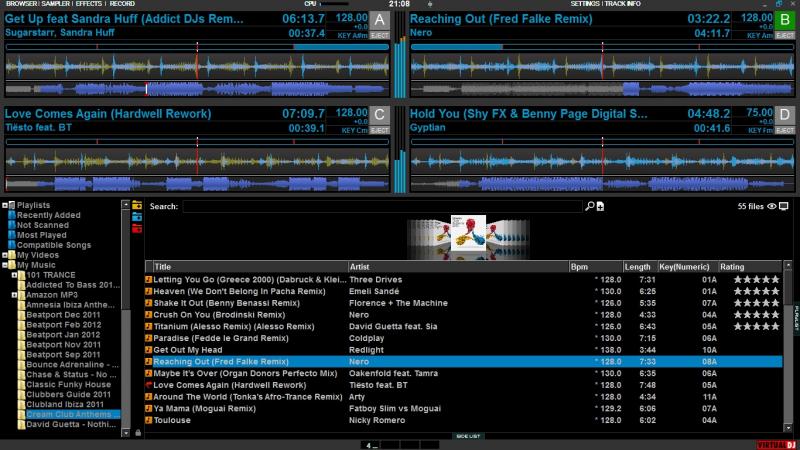Click the VirtualDJ logo

point(776,445)
